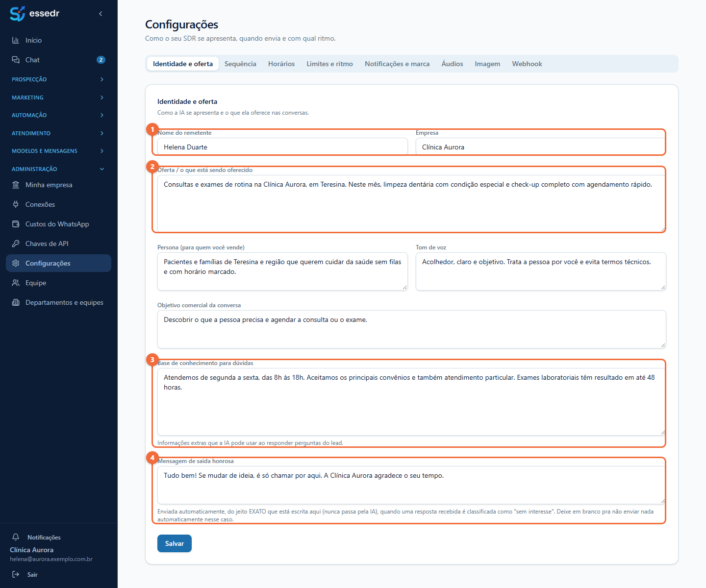Click the Notificações bell icon
706x588 pixels.
coord(16,537)
